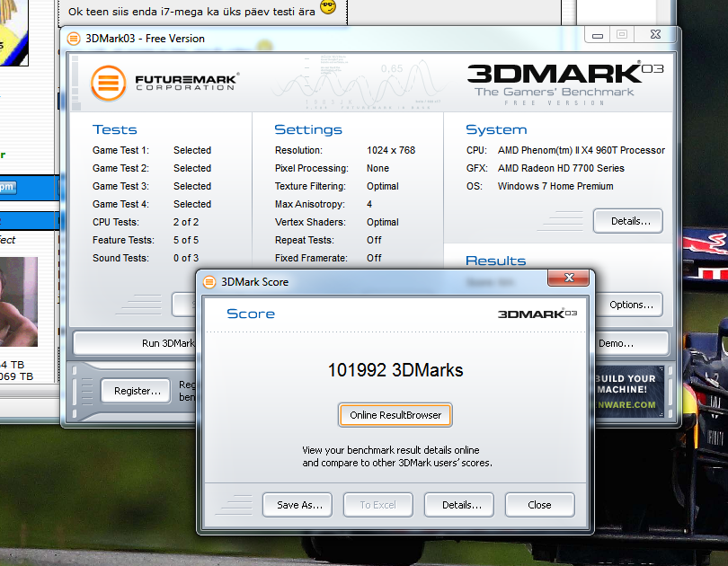Image resolution: width=728 pixels, height=566 pixels.
Task: Click the Pixel Processing value None
Action: pyautogui.click(x=377, y=168)
